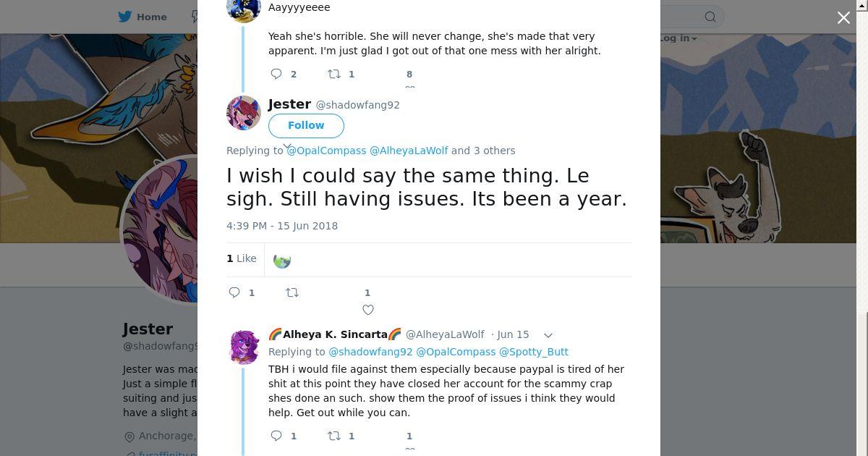Retweet Alheya K. Sincarta's tweet
This screenshot has width=868, height=456.
click(x=334, y=436)
